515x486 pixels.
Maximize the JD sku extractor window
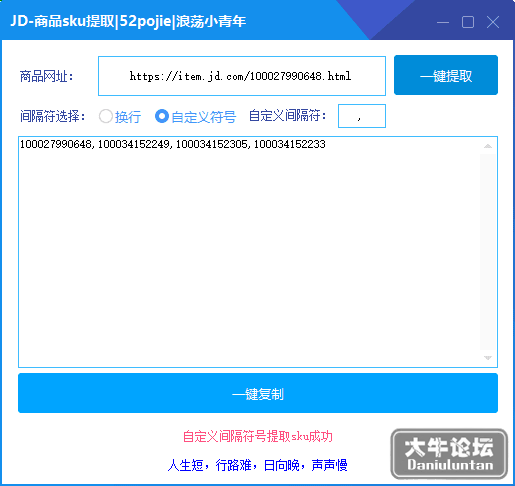tap(468, 22)
